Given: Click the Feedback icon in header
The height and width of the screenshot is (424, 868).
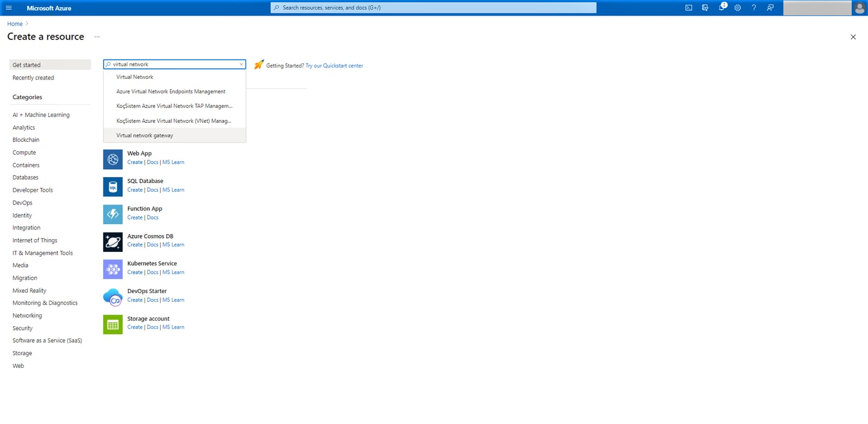Looking at the screenshot, I should click(770, 8).
